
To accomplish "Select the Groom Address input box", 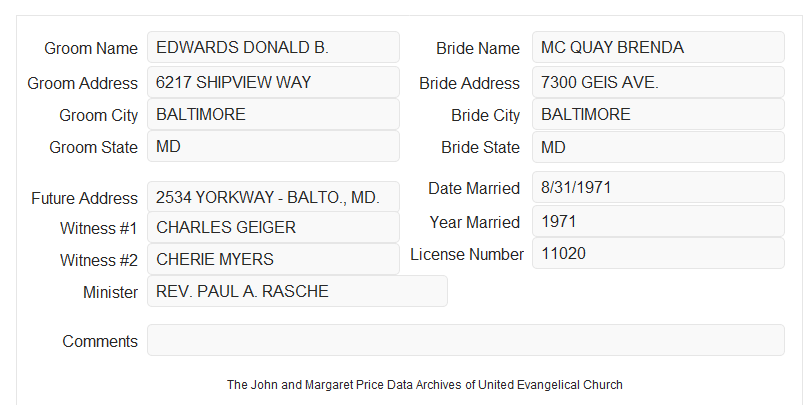I will 273,82.
